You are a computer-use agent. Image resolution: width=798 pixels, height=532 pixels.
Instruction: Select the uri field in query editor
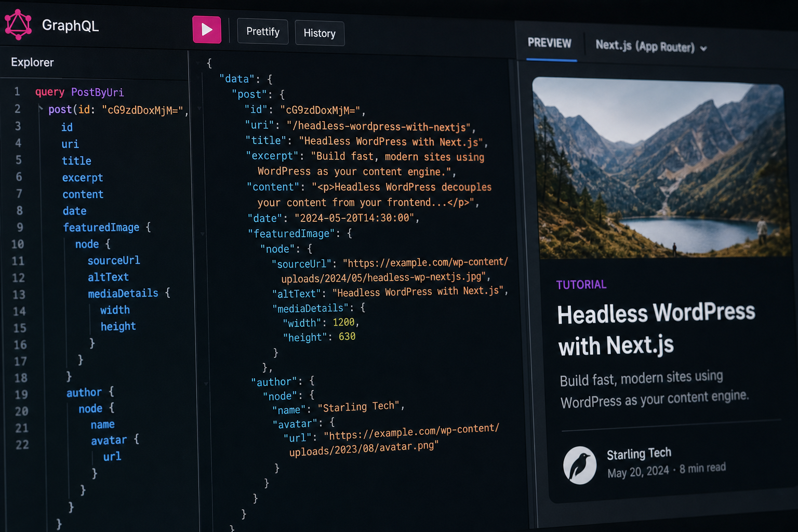coord(70,144)
